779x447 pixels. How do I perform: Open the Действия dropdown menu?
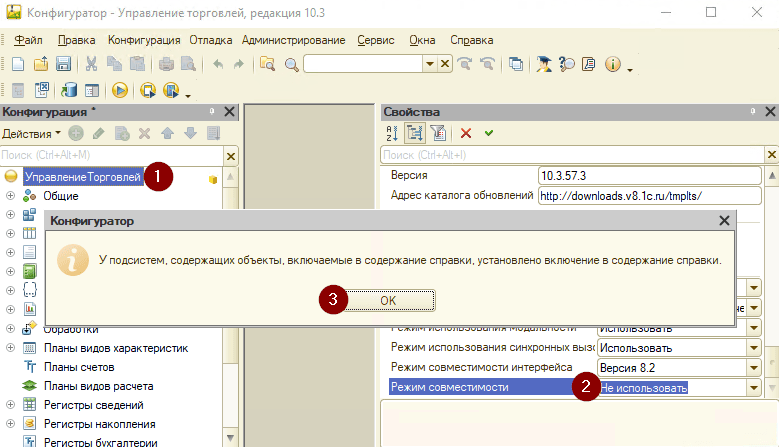click(31, 134)
